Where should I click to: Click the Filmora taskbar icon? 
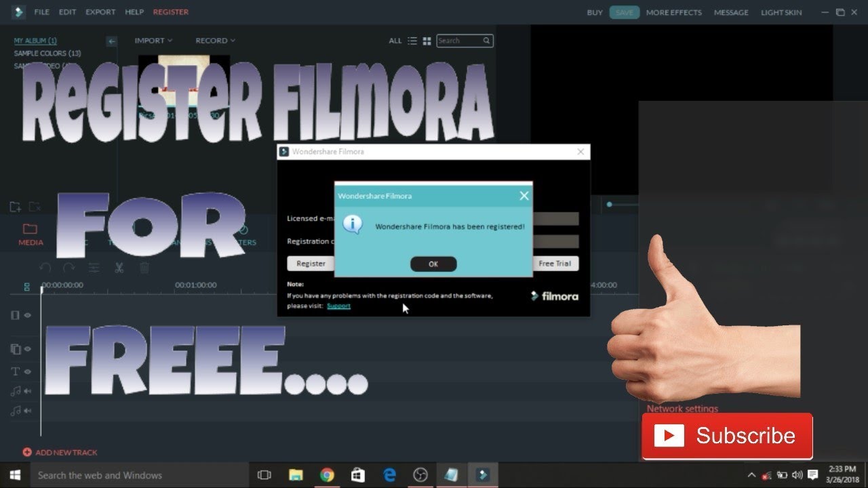click(x=483, y=475)
